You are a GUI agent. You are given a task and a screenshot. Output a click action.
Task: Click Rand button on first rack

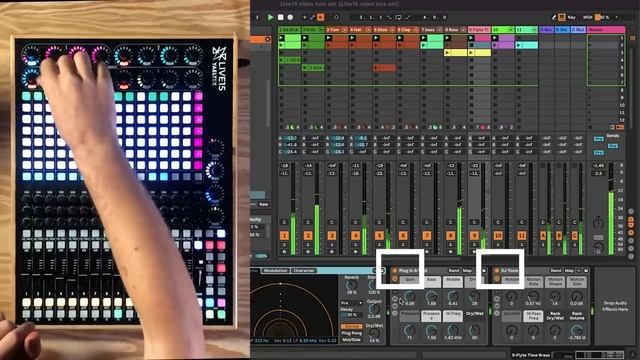[x=454, y=271]
